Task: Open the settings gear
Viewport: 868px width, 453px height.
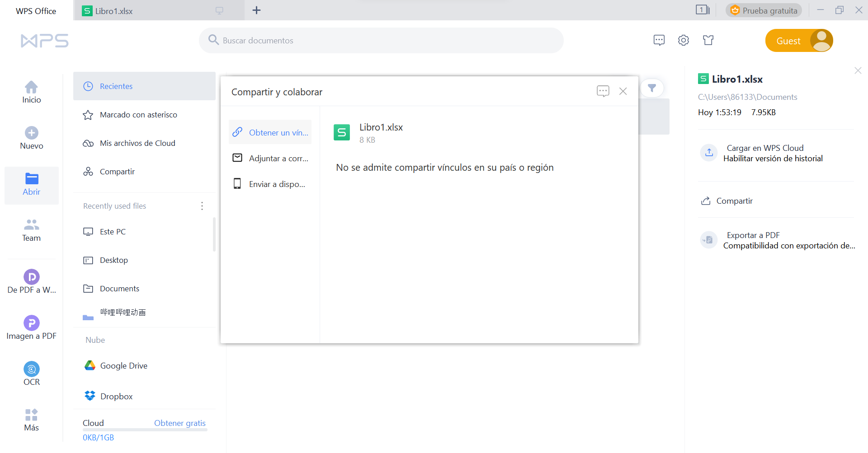Action: (684, 40)
